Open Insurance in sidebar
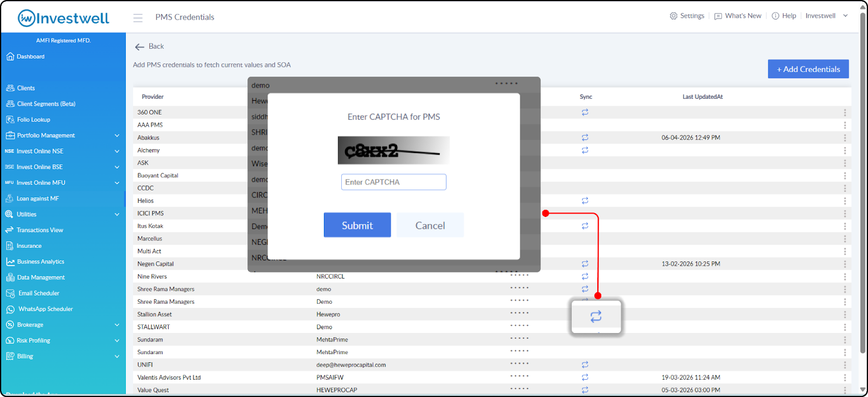 tap(24, 246)
